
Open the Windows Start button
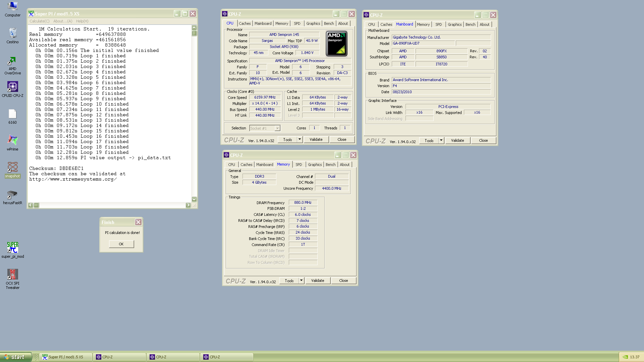(16, 357)
